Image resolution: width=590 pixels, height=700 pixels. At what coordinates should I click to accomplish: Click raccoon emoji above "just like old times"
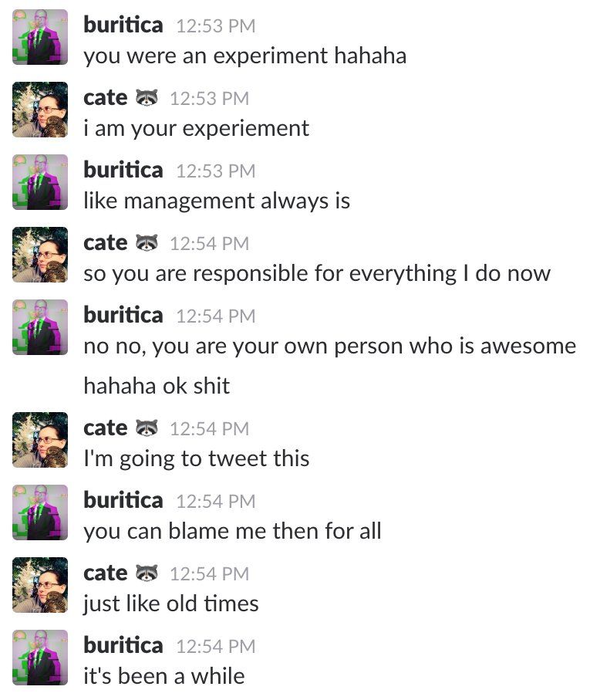click(x=147, y=573)
